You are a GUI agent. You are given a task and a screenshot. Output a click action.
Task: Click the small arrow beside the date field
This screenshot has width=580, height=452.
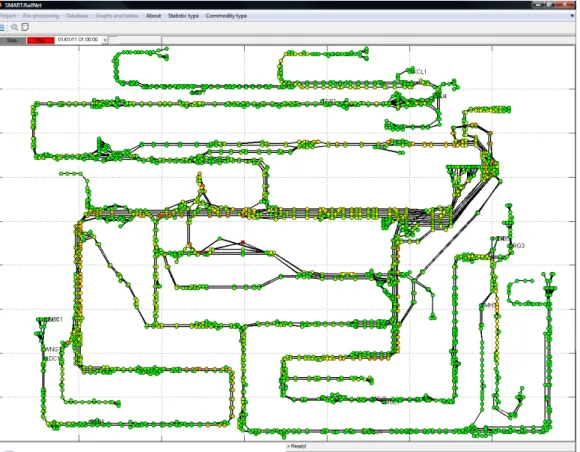[x=105, y=40]
